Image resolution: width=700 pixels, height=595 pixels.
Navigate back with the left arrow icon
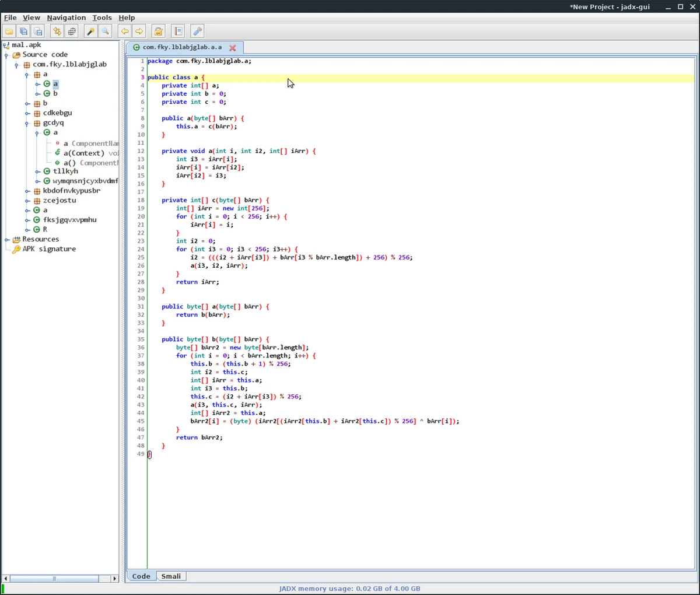coord(124,32)
